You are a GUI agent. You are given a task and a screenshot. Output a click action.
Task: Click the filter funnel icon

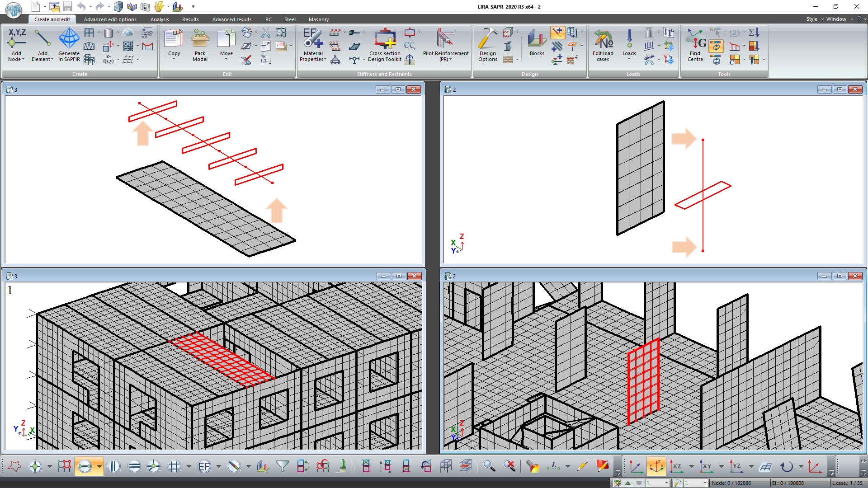(283, 466)
